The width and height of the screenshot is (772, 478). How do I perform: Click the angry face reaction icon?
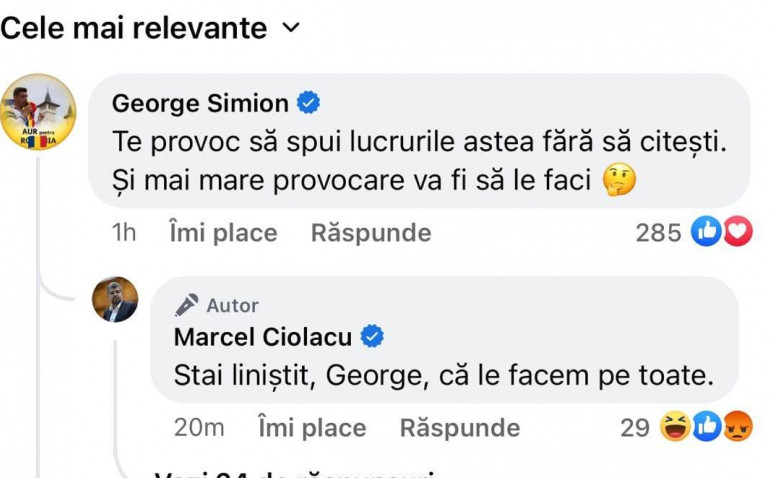point(738,427)
